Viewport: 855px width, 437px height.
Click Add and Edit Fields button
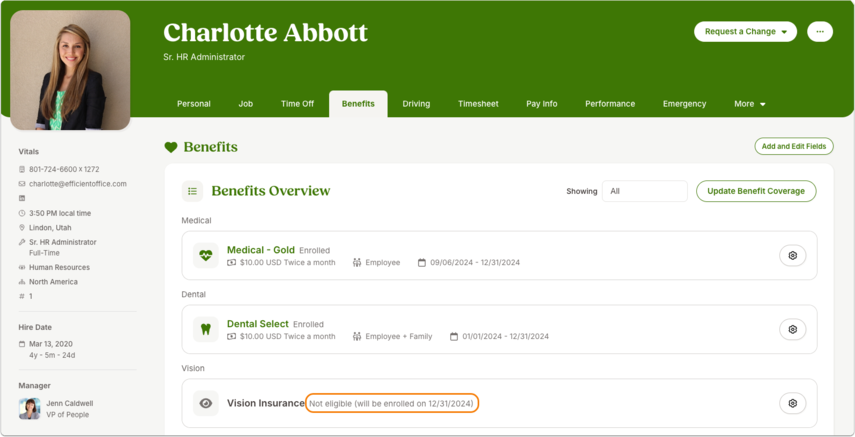794,146
